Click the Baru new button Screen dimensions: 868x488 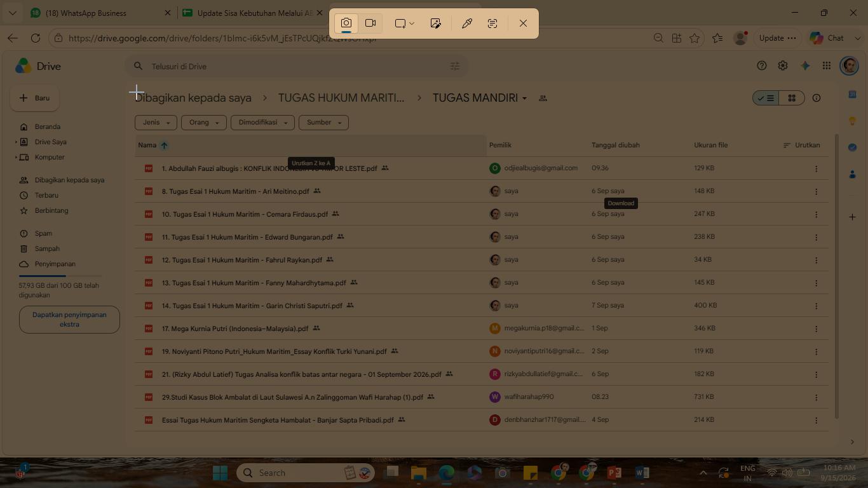click(x=35, y=98)
